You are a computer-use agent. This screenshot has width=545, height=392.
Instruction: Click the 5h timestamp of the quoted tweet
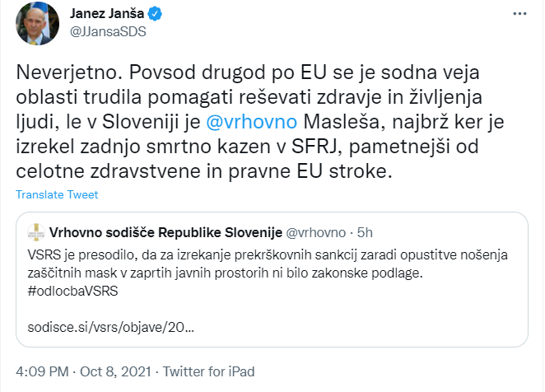pos(363,231)
